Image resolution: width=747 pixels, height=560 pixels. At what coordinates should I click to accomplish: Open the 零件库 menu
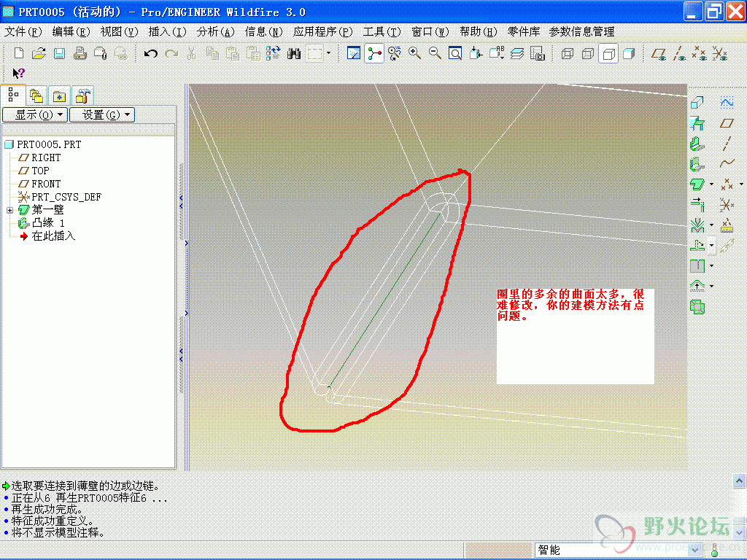pos(524,32)
